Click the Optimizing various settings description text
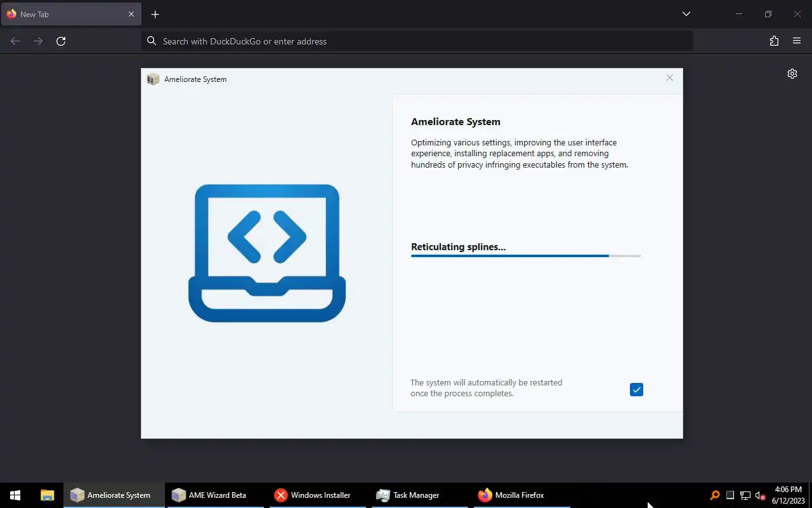 pyautogui.click(x=520, y=154)
